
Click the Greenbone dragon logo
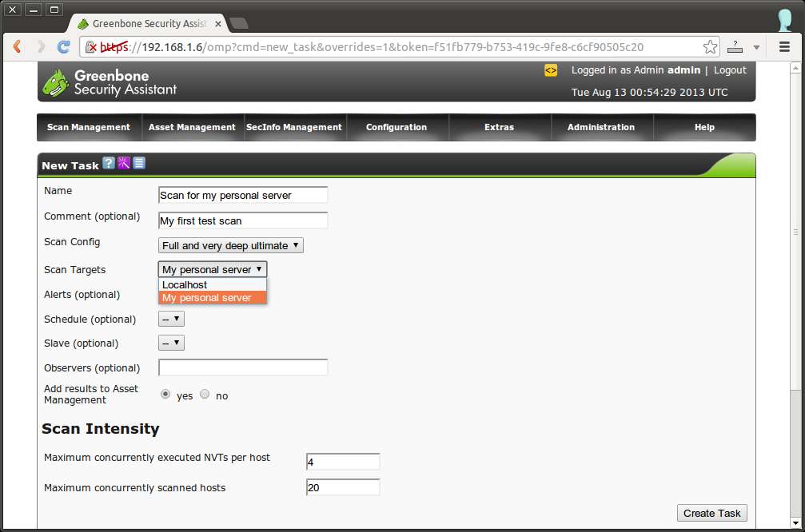coord(55,83)
